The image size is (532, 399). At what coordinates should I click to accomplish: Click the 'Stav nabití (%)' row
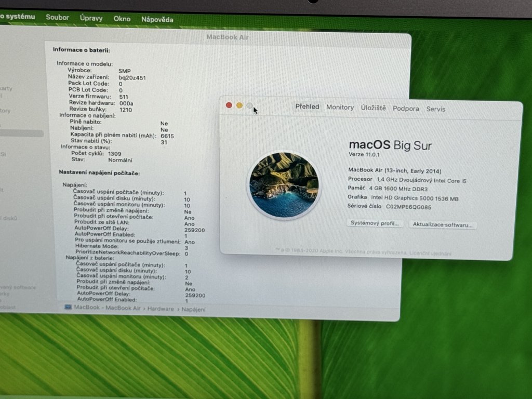(x=119, y=141)
